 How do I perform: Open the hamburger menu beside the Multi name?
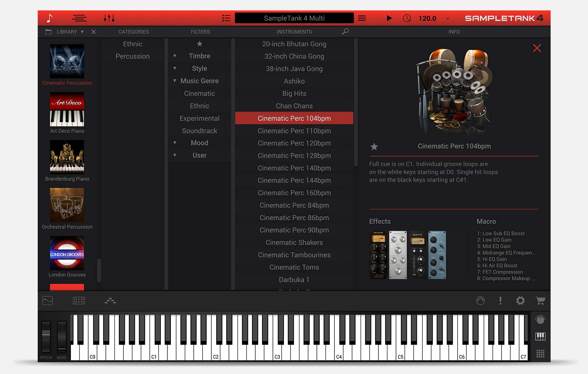coord(362,18)
